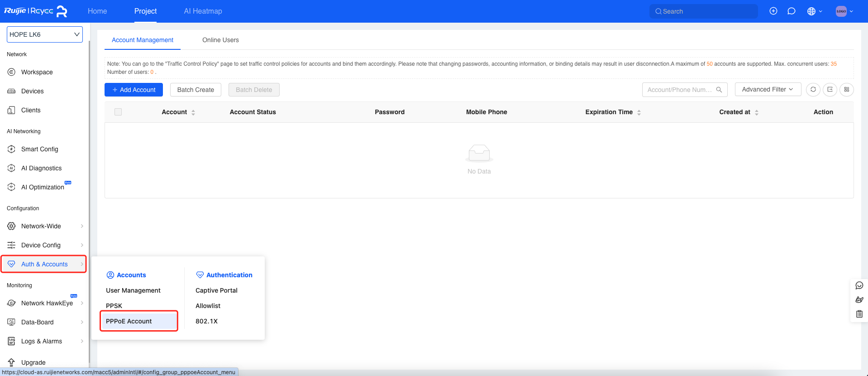This screenshot has width=868, height=376.
Task: Click the Smart Config icon
Action: [x=12, y=149]
